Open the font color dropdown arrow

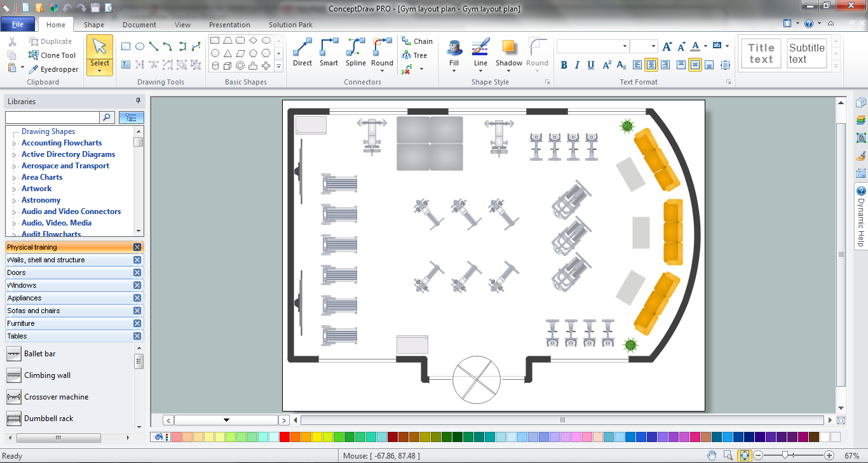[705, 46]
